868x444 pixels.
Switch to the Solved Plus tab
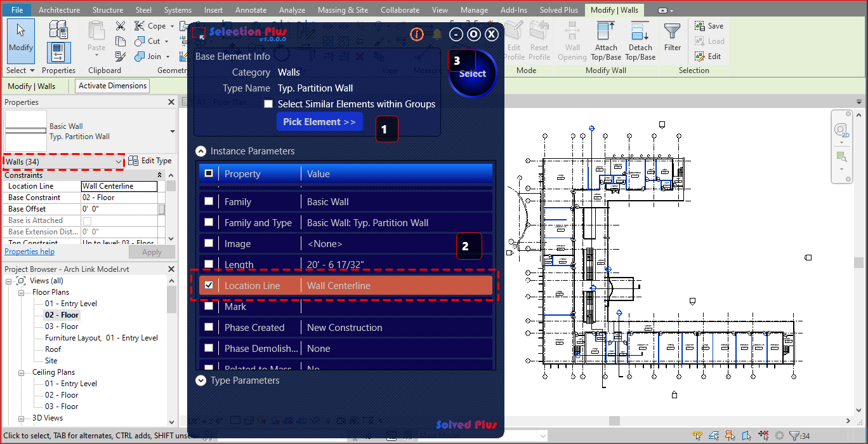click(559, 10)
